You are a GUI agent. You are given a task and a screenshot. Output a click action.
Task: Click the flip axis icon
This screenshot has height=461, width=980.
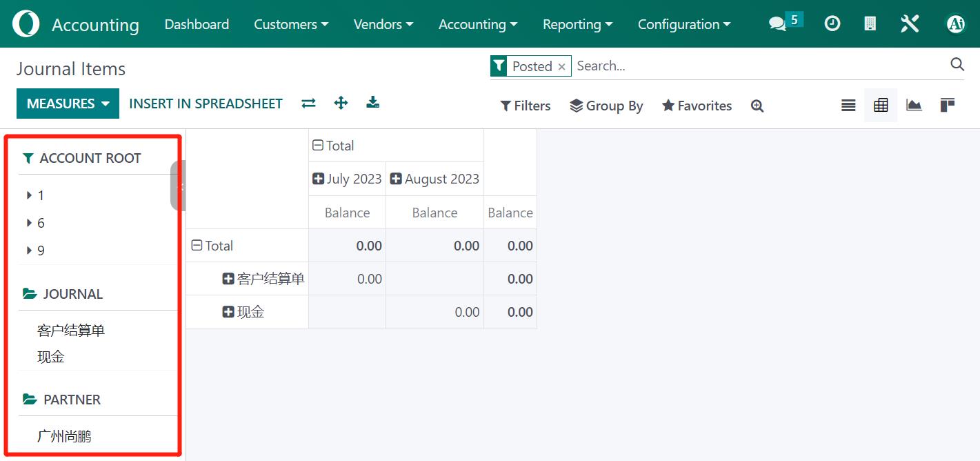click(308, 104)
